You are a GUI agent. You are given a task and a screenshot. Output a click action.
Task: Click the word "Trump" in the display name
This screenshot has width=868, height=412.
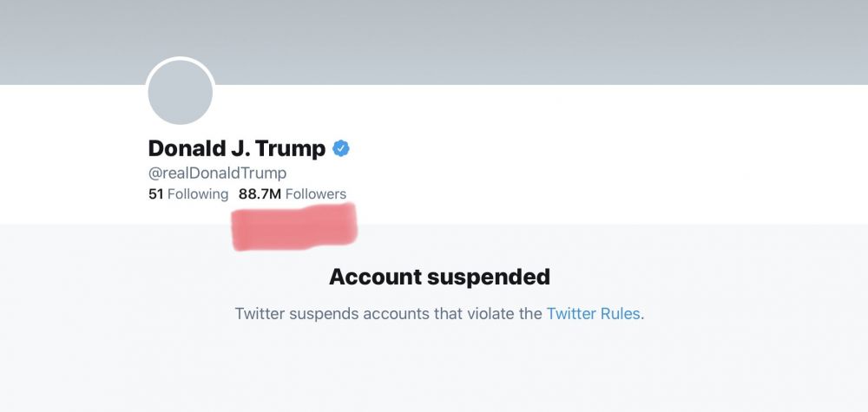(289, 148)
